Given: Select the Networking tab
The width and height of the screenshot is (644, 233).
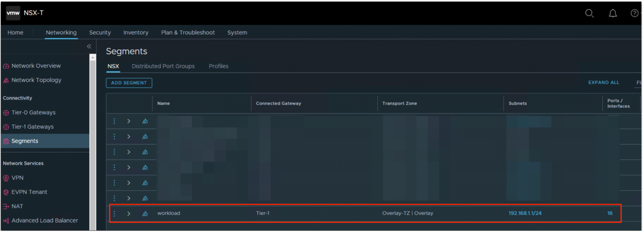Looking at the screenshot, I should [x=61, y=32].
